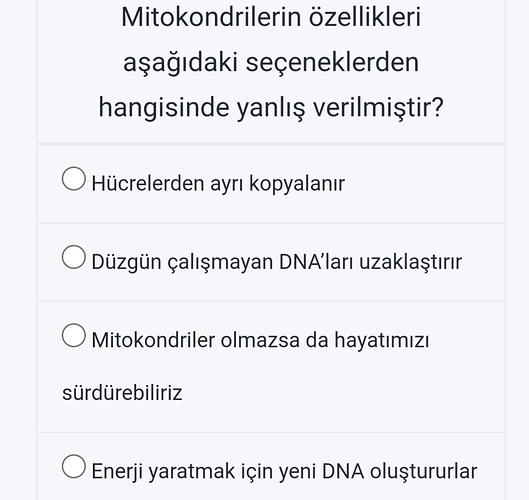
Task: Click the word 'kopyalanır' in first option
Action: click(x=297, y=185)
